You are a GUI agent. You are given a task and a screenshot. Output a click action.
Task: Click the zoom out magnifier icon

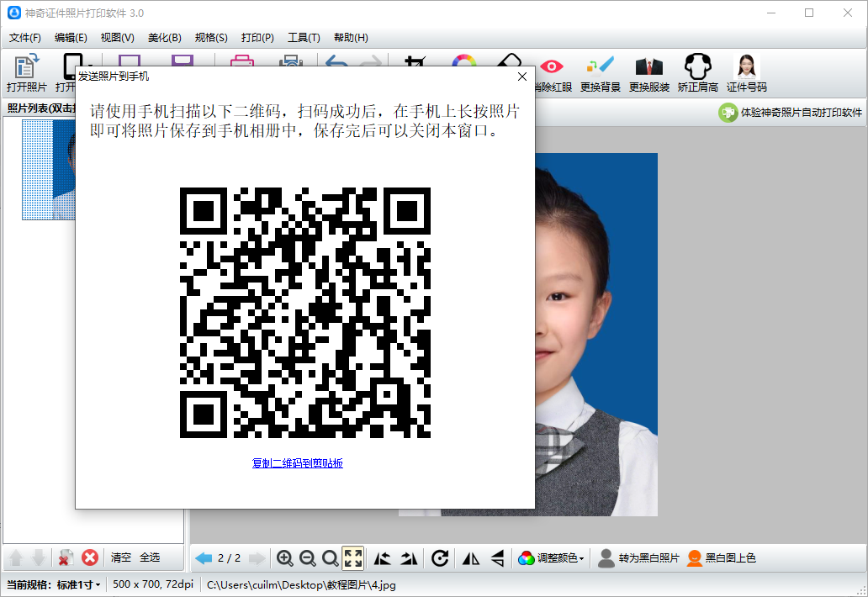click(x=308, y=558)
